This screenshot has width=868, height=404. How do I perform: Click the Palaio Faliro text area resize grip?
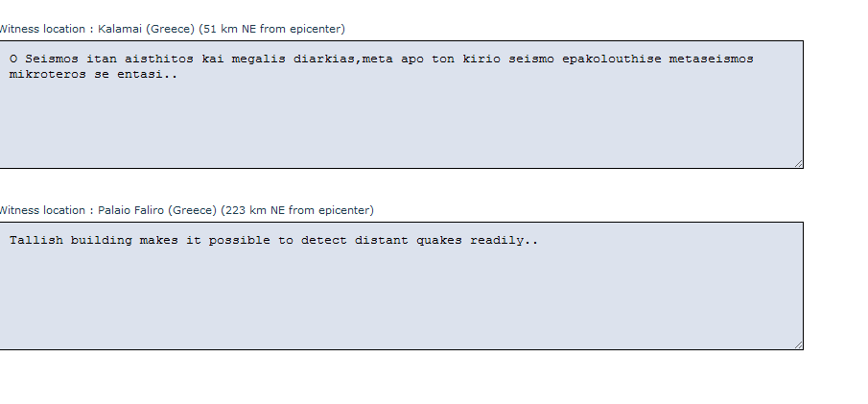coord(798,345)
